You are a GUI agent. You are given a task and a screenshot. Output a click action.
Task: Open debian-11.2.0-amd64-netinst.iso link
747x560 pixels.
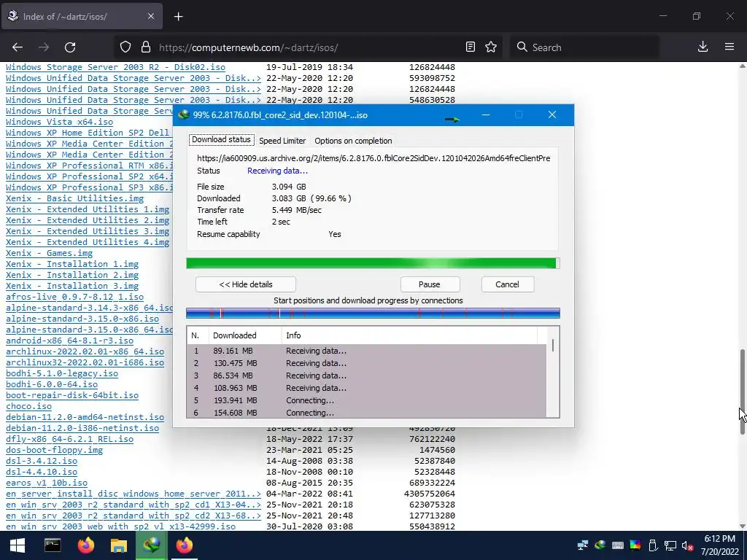pyautogui.click(x=85, y=418)
